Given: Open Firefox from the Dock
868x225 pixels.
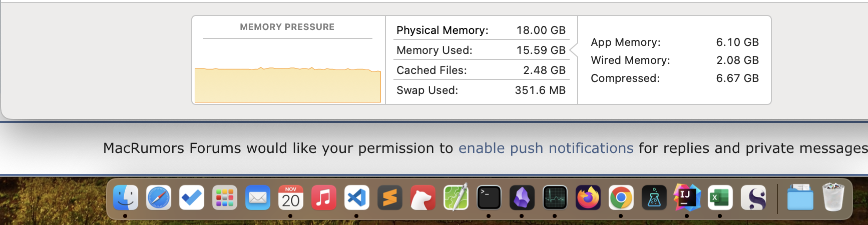Looking at the screenshot, I should (588, 198).
